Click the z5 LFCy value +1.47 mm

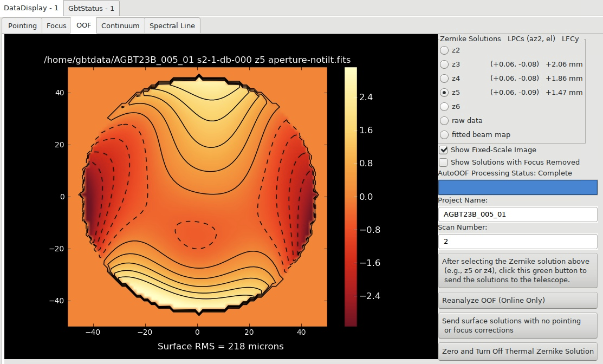564,93
